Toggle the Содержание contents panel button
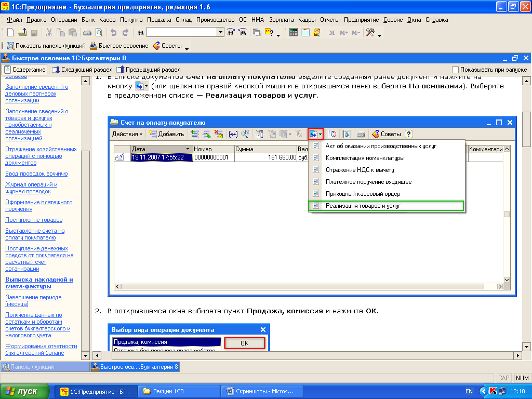 click(x=24, y=70)
